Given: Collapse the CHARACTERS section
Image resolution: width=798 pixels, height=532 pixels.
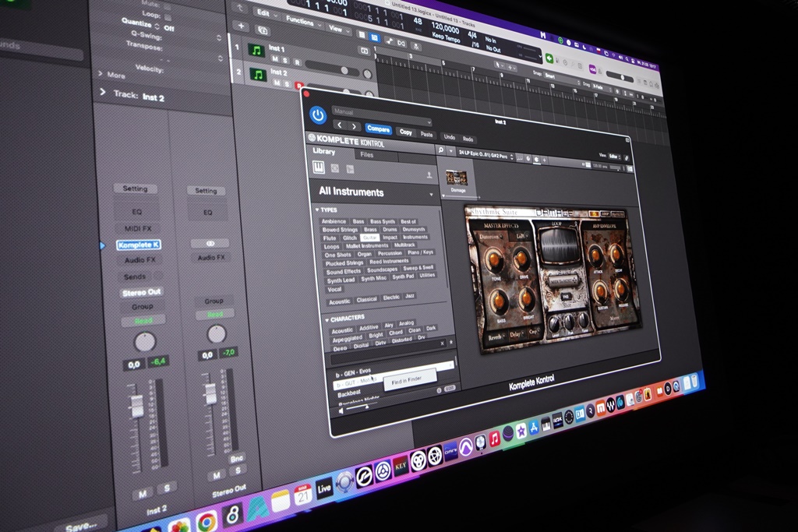Looking at the screenshot, I should coord(327,320).
